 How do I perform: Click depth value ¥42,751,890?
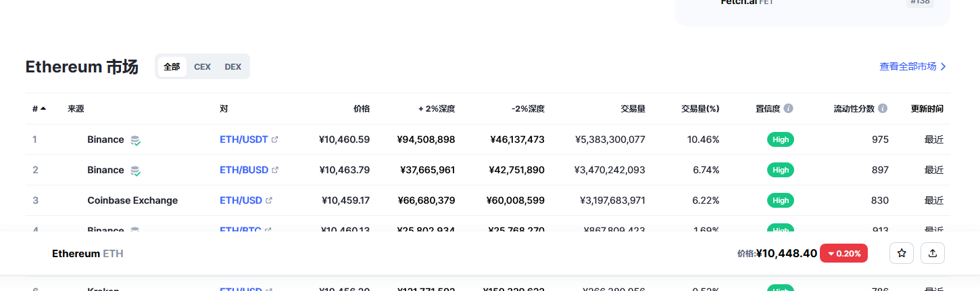point(516,170)
